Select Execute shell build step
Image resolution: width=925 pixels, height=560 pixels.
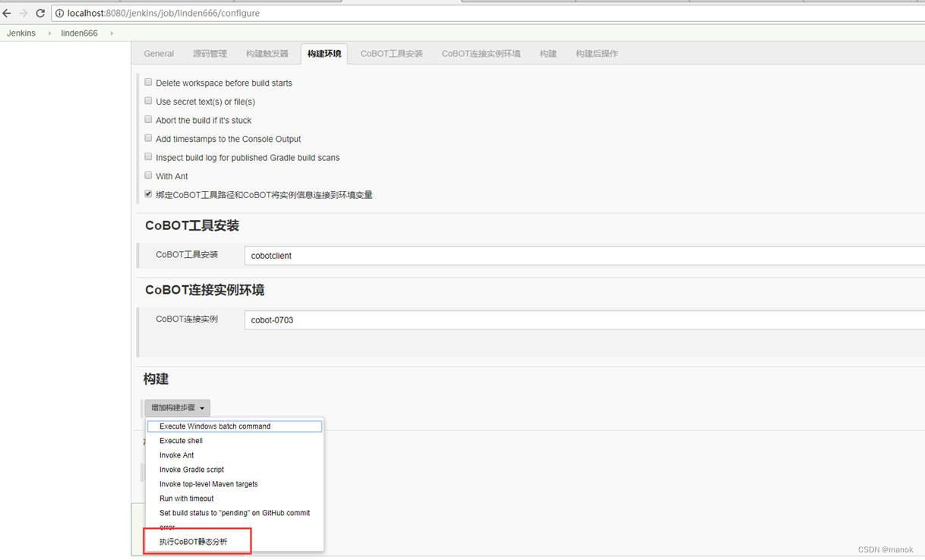(x=181, y=440)
